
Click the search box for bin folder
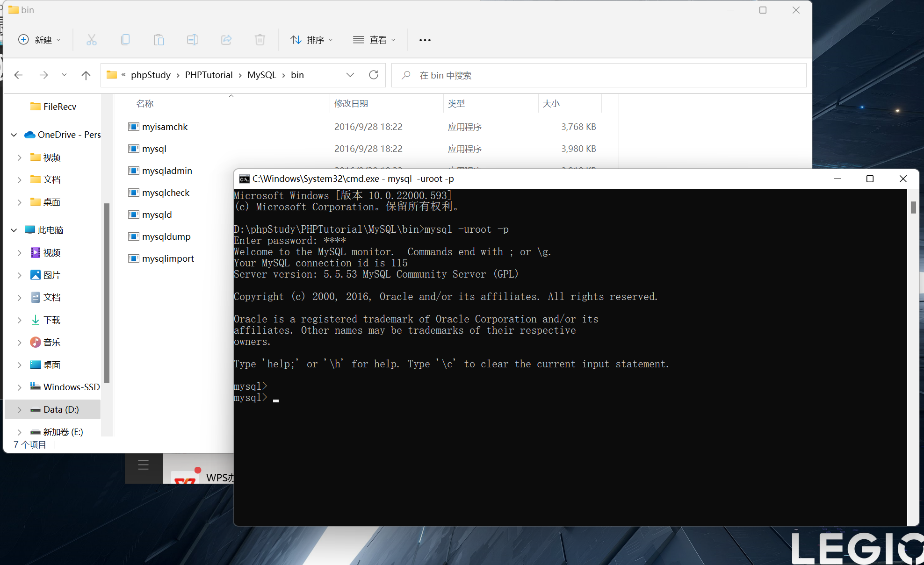(599, 75)
